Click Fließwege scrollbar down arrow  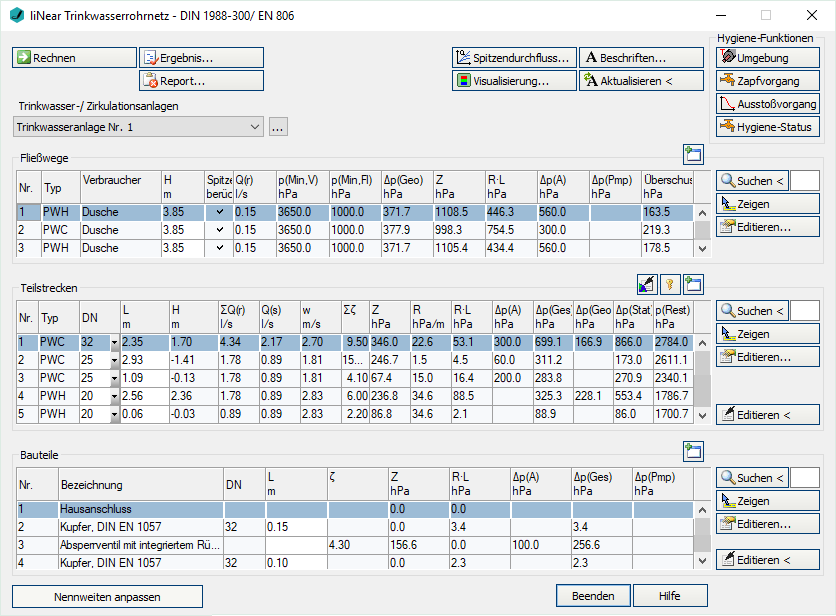point(703,249)
